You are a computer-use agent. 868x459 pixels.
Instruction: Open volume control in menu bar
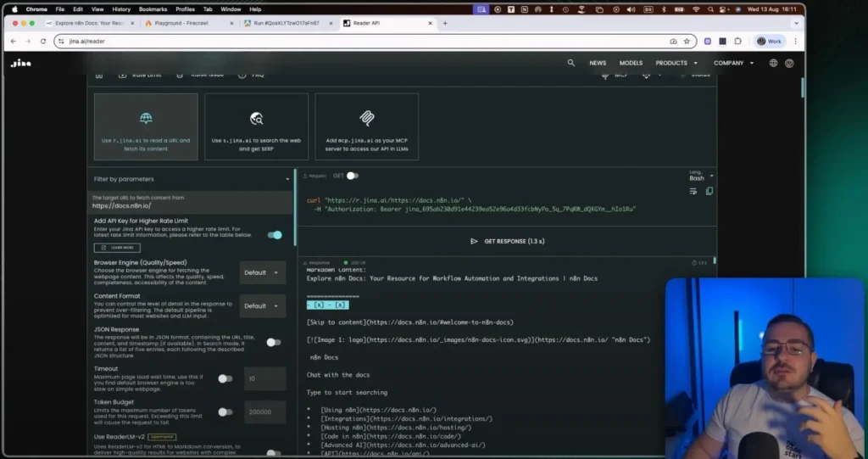click(x=631, y=9)
